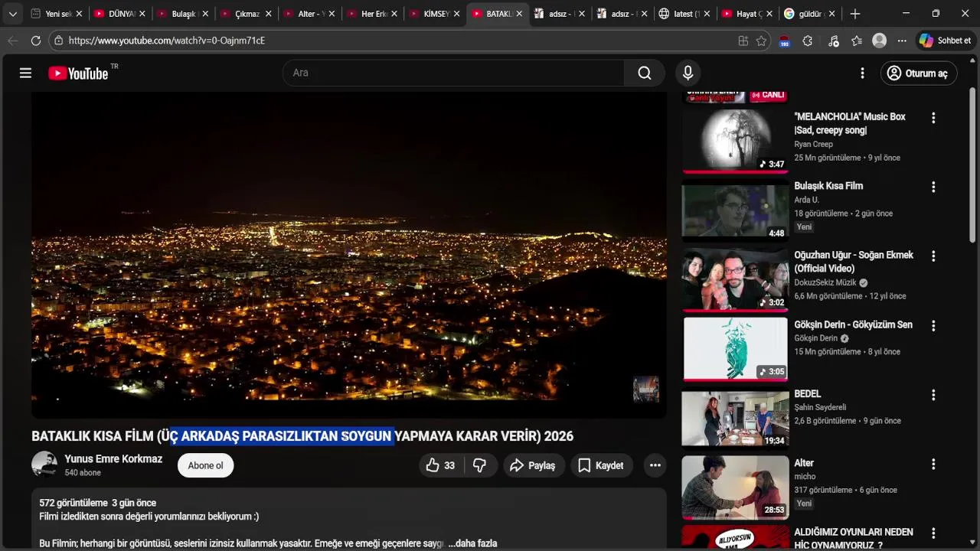Open more actions ellipsis under video

pyautogui.click(x=655, y=465)
